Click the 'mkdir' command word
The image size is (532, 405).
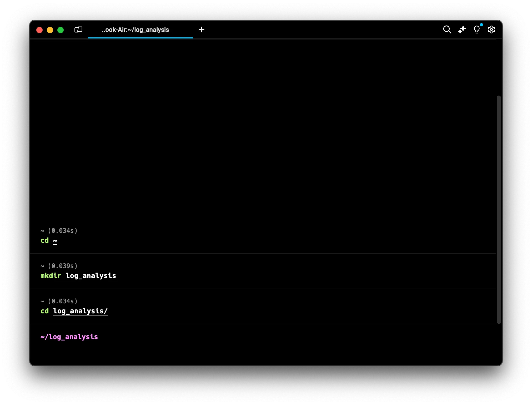point(51,276)
